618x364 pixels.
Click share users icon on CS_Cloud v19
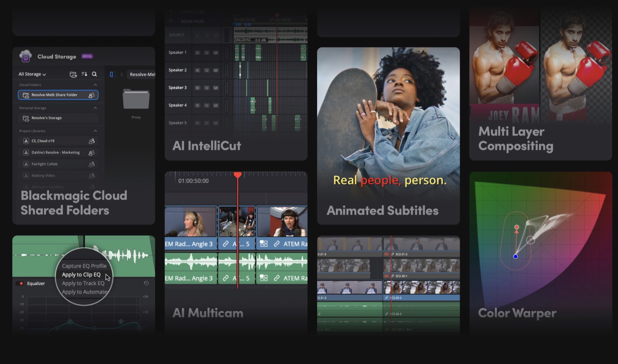coord(91,141)
